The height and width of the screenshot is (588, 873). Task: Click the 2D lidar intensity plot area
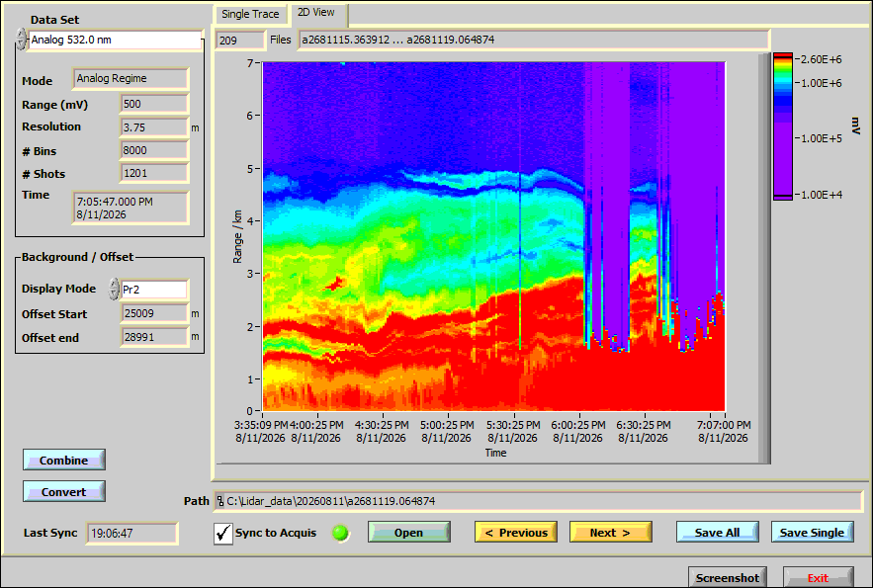click(494, 236)
